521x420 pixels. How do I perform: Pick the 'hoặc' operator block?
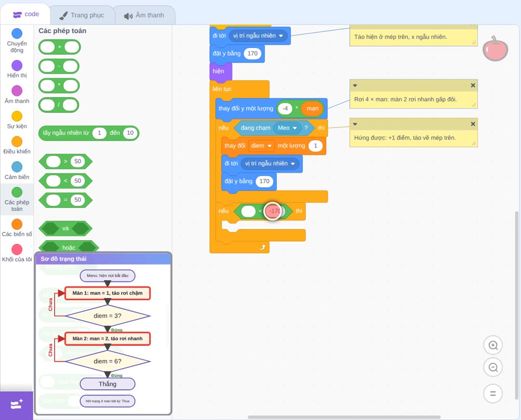coord(69,247)
